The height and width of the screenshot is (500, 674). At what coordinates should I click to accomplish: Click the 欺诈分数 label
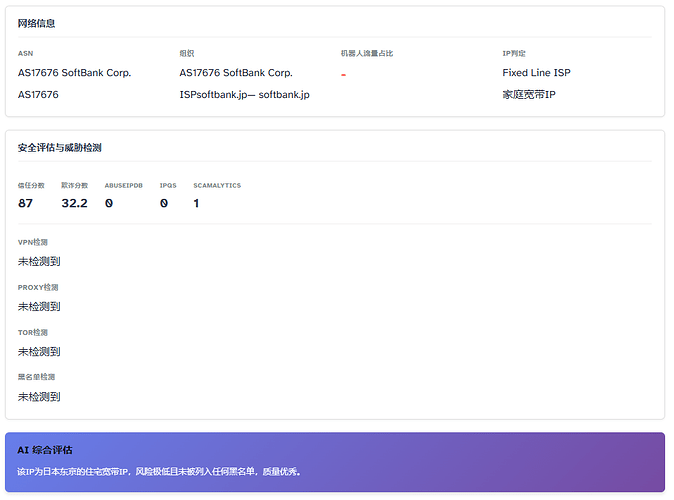point(74,186)
